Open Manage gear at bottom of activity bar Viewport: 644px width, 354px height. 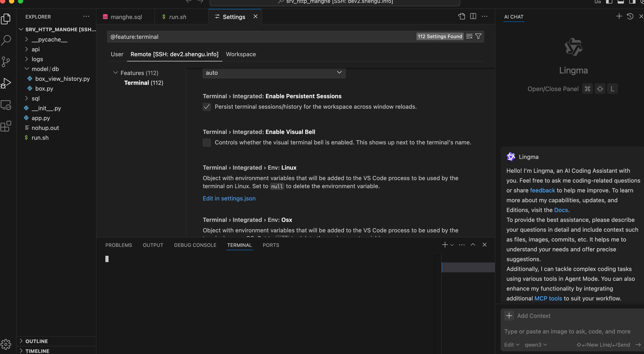[6, 344]
